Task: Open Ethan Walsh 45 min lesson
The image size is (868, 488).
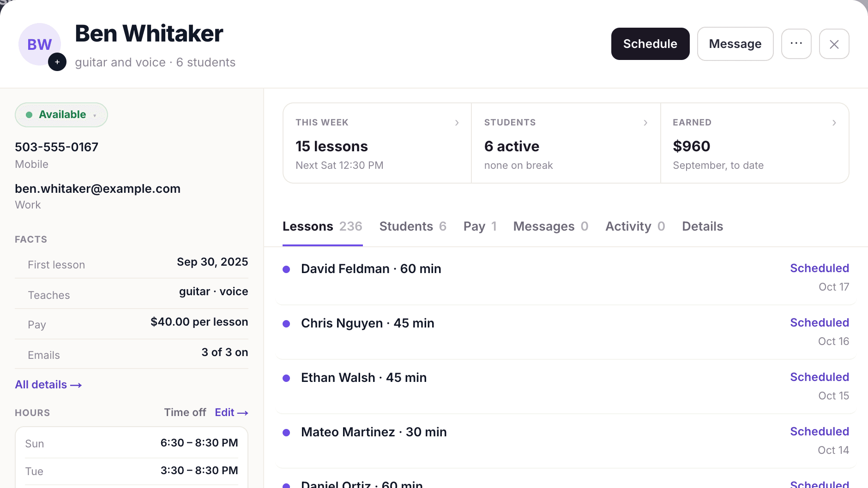Action: (566, 386)
